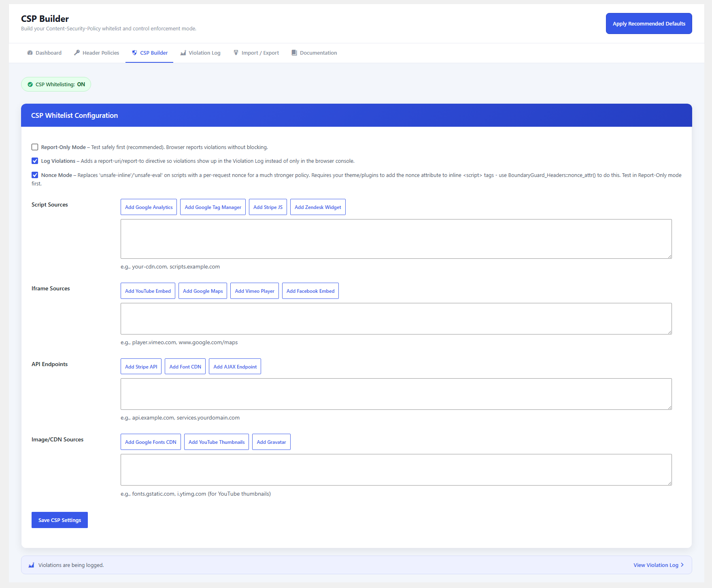Click chart icon beside 'Violations are being logged'
Screen dimensions: 712x588
(x=31, y=565)
